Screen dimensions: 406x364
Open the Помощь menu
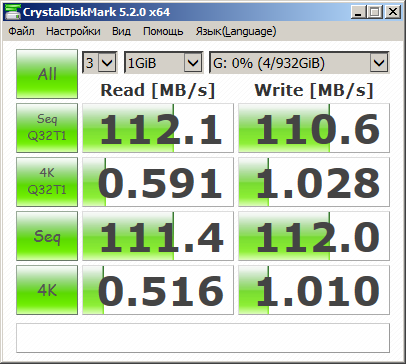click(x=163, y=31)
